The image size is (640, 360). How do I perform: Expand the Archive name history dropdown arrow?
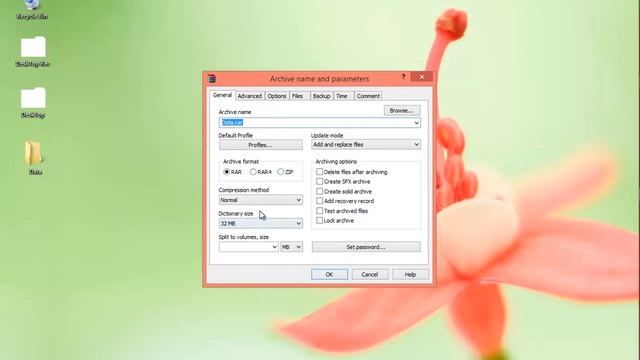pyautogui.click(x=416, y=122)
